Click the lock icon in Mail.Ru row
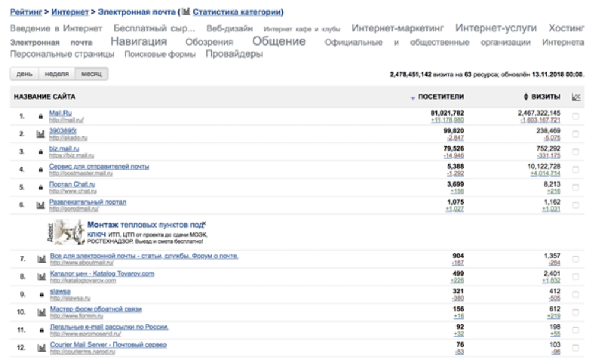593x364 pixels. pos(40,116)
